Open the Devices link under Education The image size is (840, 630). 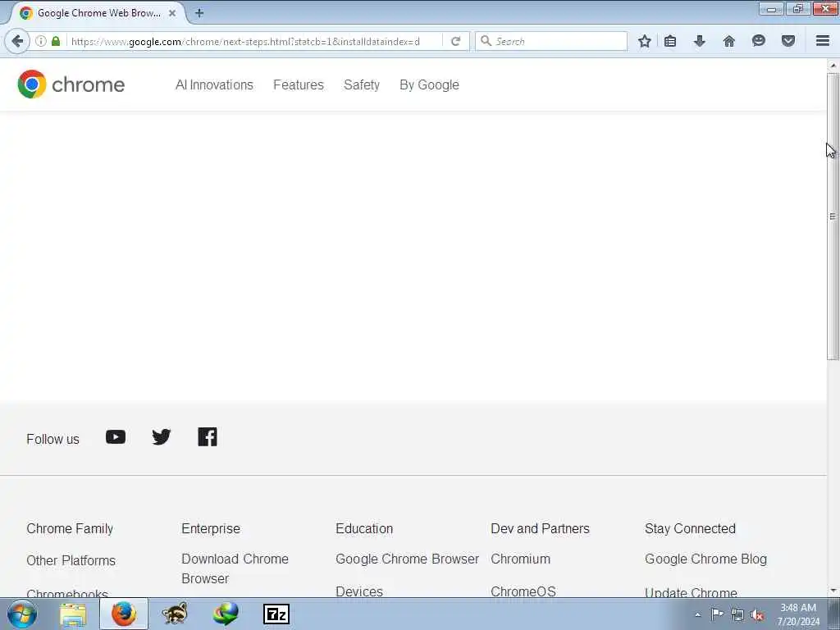[359, 591]
